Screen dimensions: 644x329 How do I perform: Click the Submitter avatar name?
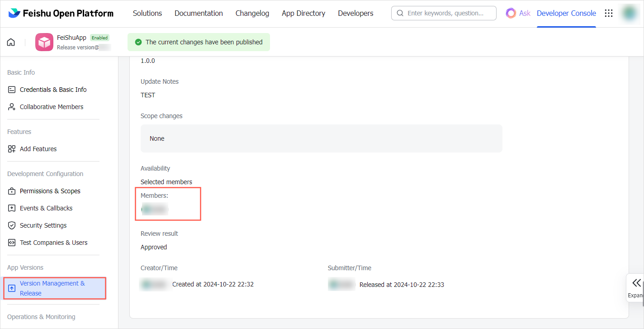tap(341, 285)
